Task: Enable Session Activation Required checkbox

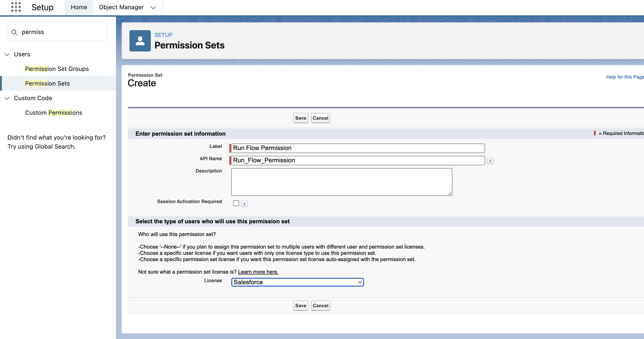Action: coord(236,203)
